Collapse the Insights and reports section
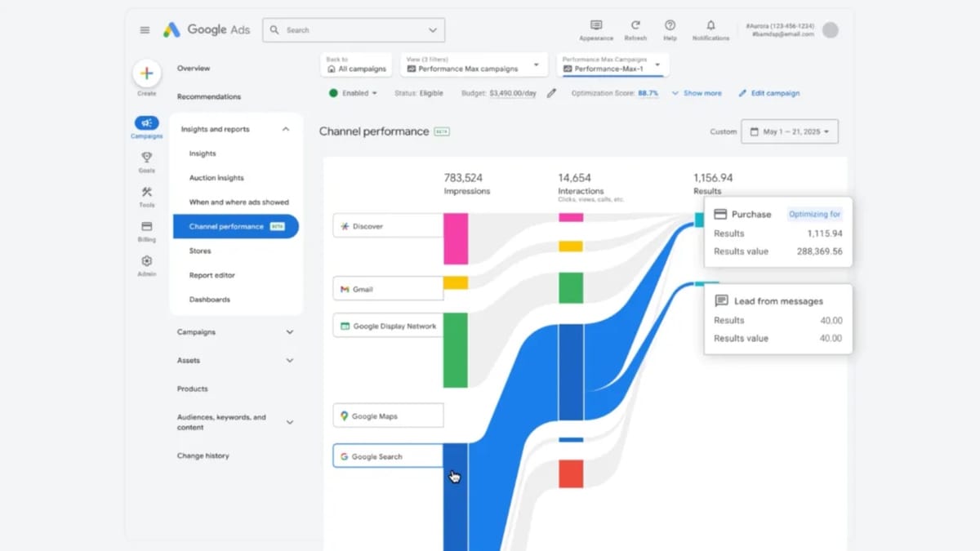980x551 pixels. 286,129
